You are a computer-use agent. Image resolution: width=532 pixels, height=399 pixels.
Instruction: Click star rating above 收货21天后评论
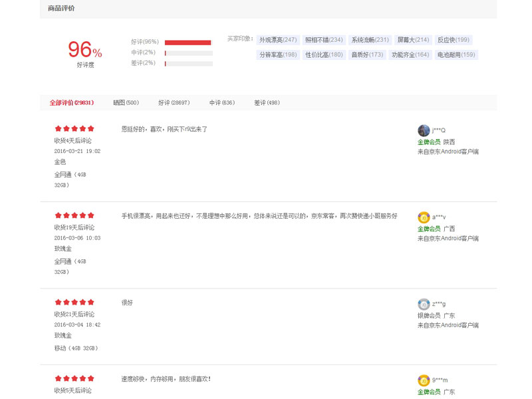click(74, 303)
